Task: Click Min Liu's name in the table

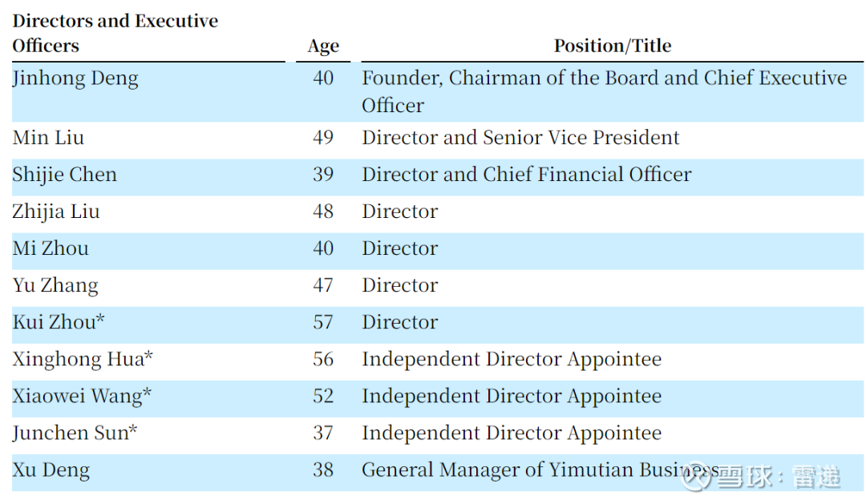Action: pyautogui.click(x=48, y=138)
